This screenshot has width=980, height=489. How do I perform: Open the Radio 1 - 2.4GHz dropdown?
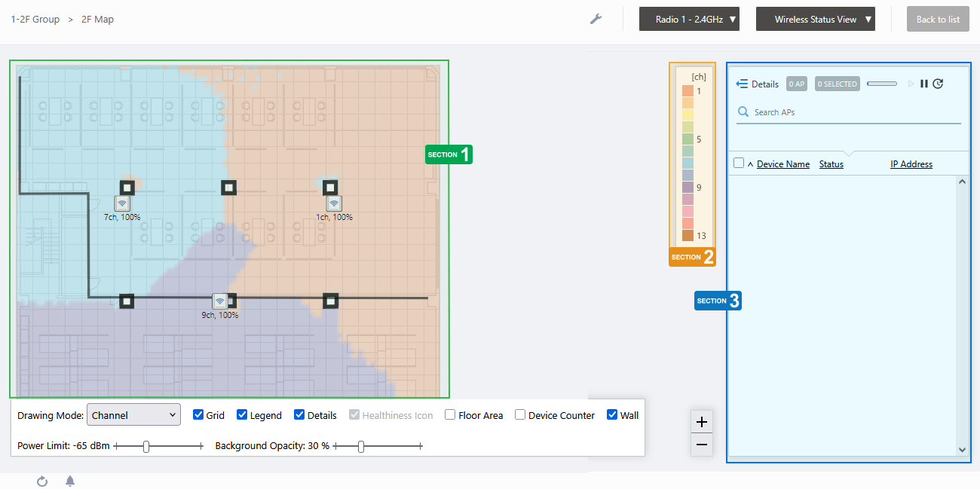(689, 20)
